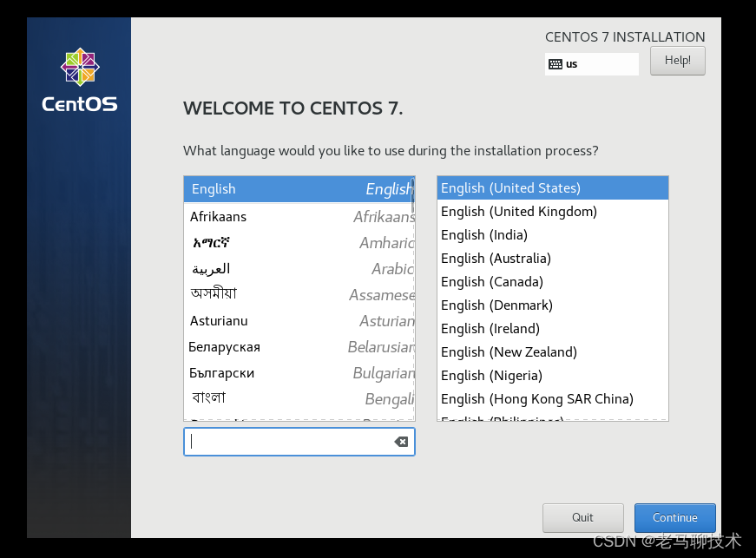Choose the Arabic language row

pos(299,269)
